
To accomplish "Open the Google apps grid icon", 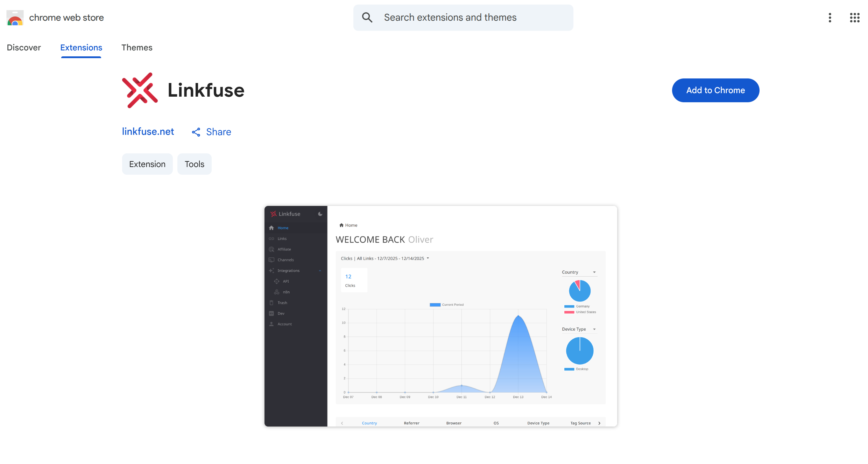I will pos(855,18).
